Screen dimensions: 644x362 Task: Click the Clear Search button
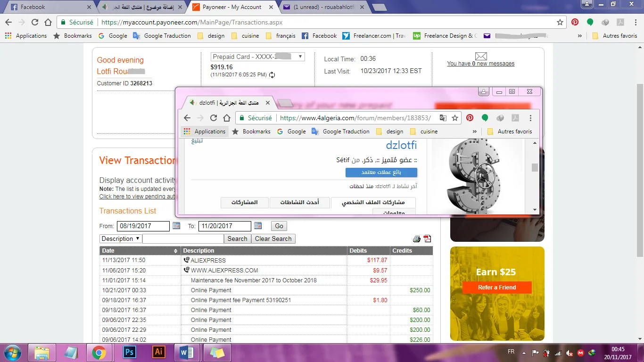click(x=273, y=239)
